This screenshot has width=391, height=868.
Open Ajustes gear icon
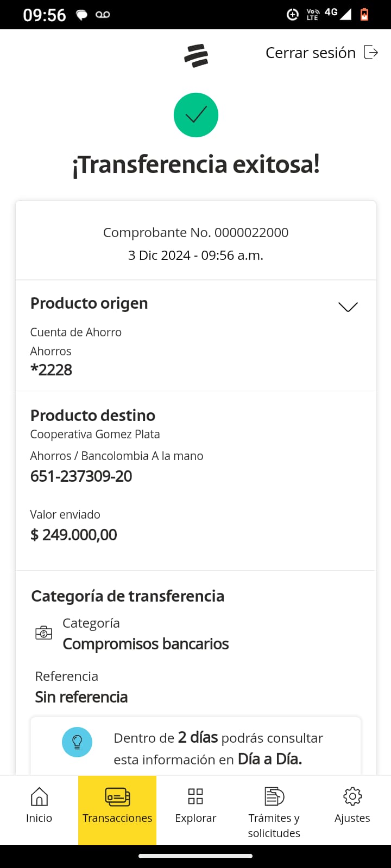pyautogui.click(x=352, y=796)
